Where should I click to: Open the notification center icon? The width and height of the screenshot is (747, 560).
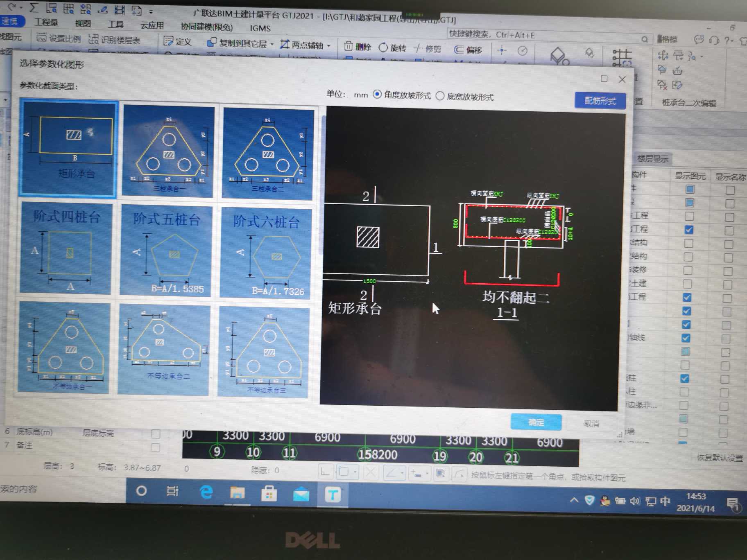[x=733, y=504]
